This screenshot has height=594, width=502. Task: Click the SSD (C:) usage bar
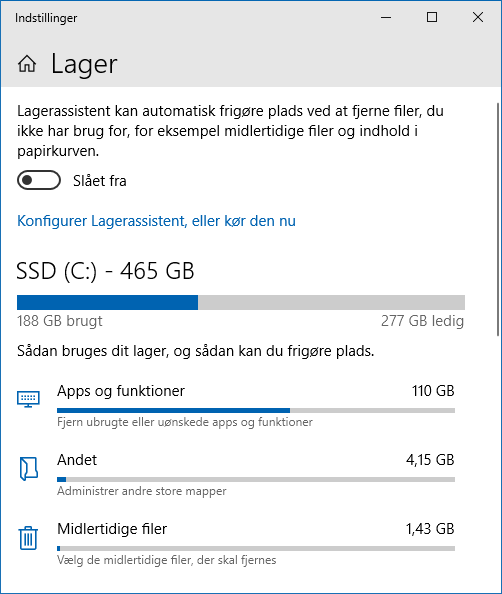tap(241, 302)
